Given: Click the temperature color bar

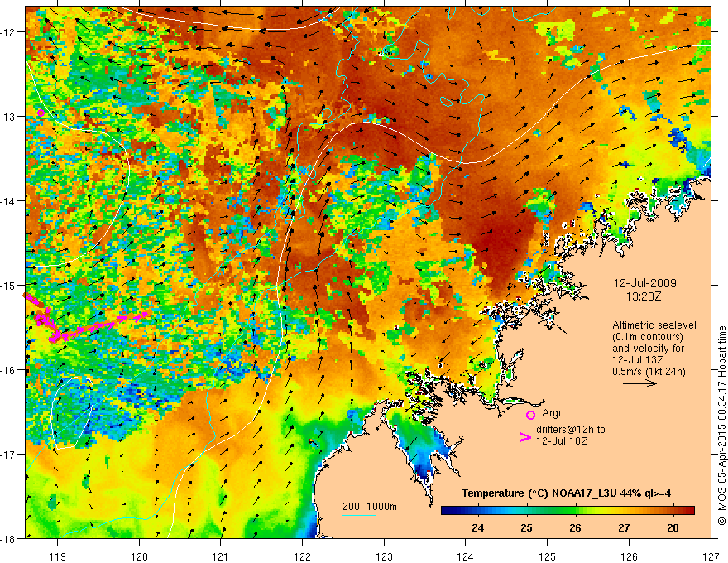Looking at the screenshot, I should [568, 510].
